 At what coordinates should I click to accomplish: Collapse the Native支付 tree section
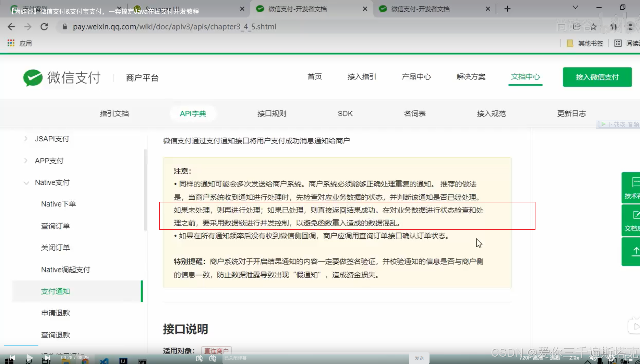coord(26,183)
